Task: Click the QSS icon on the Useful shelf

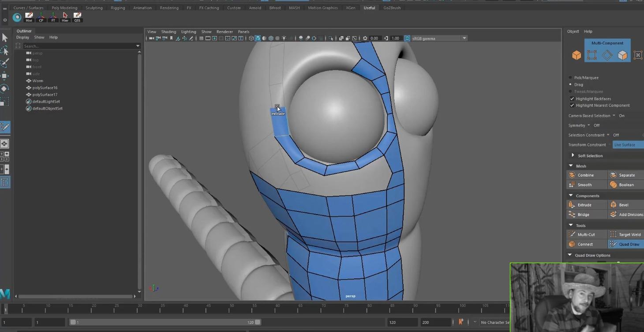Action: 77,17
